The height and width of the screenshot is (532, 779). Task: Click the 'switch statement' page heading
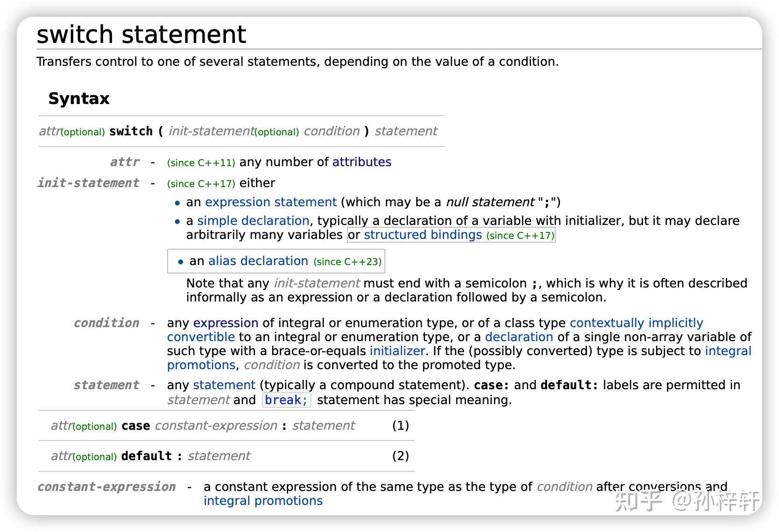pos(141,35)
